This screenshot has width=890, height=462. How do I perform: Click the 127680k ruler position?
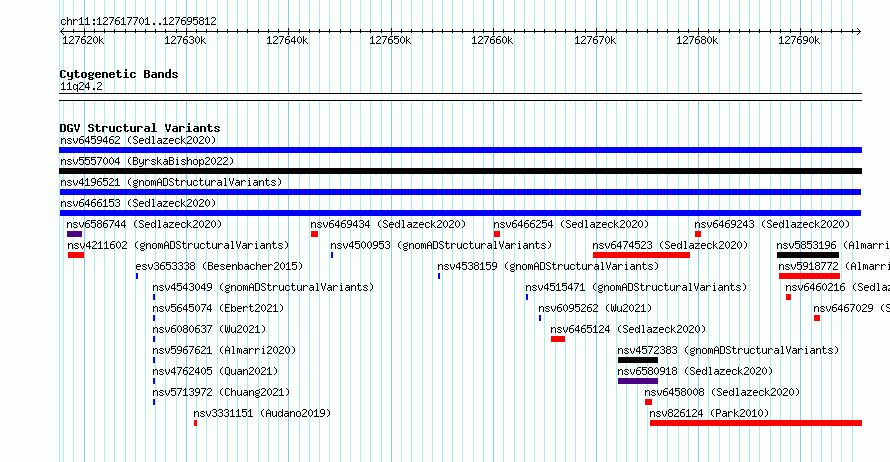[697, 40]
